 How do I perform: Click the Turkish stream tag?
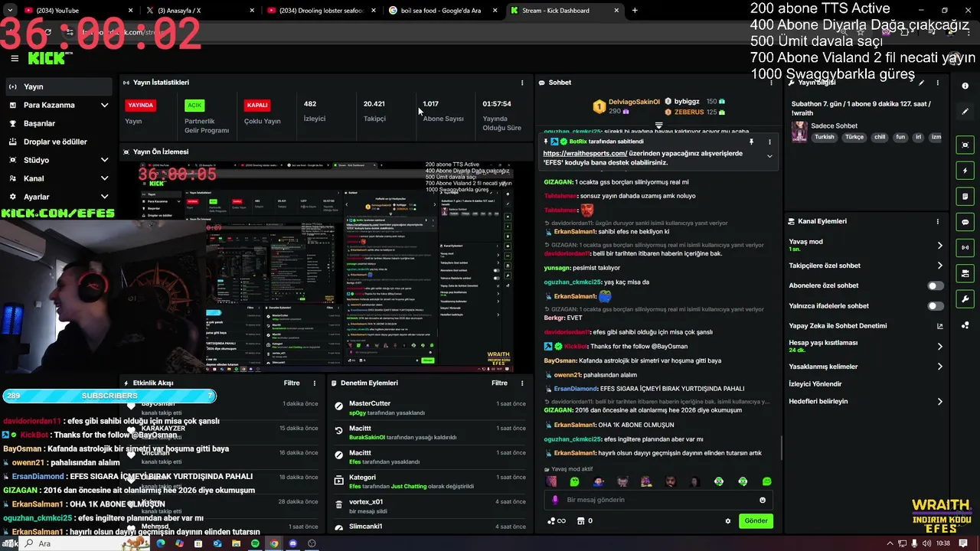[825, 137]
